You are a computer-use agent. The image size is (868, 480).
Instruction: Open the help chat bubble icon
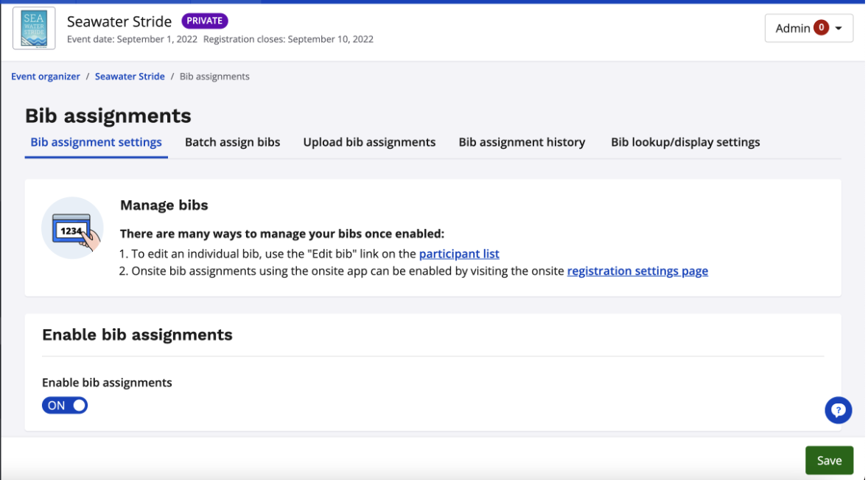coord(838,410)
